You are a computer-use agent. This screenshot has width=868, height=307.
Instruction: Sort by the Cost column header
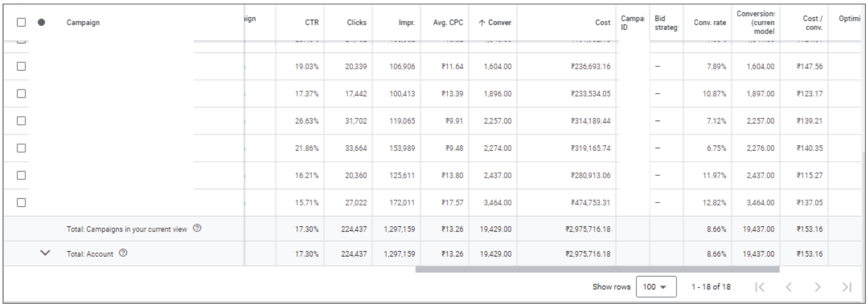(x=602, y=22)
